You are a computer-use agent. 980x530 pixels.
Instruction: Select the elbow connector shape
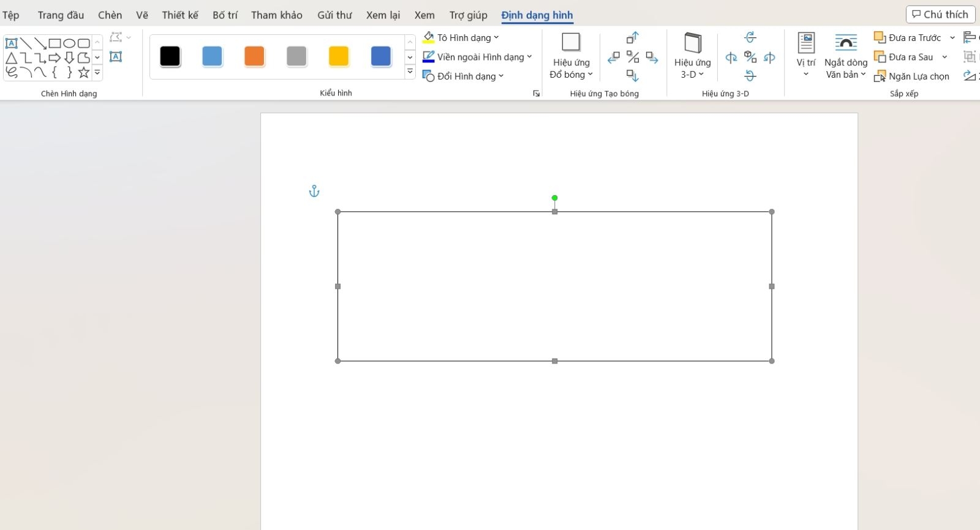[x=26, y=58]
